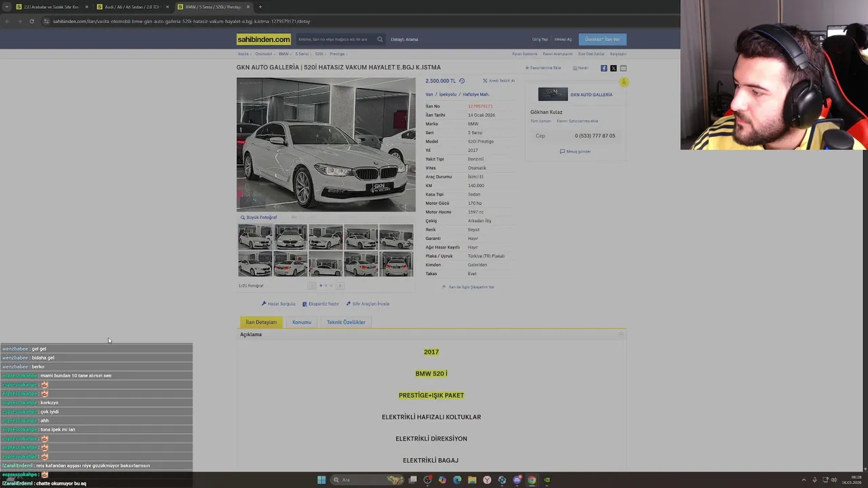Open Size Özel İlanlar link
The height and width of the screenshot is (488, 868).
[x=591, y=54]
